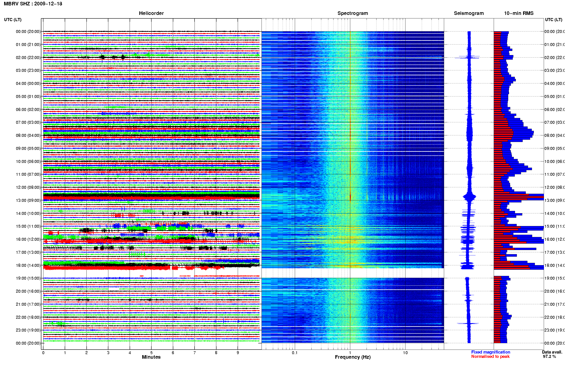This screenshot has width=588, height=368.
Task: Click the '10' frequency tick label
Action: point(405,353)
